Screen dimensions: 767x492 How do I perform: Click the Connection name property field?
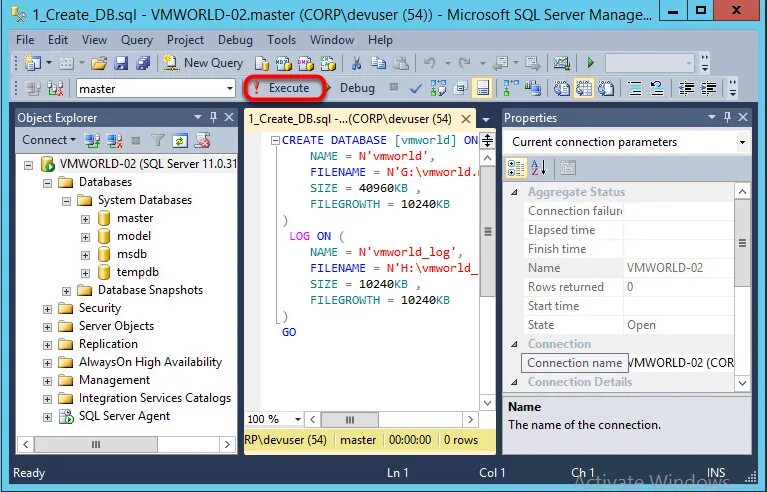coord(628,363)
